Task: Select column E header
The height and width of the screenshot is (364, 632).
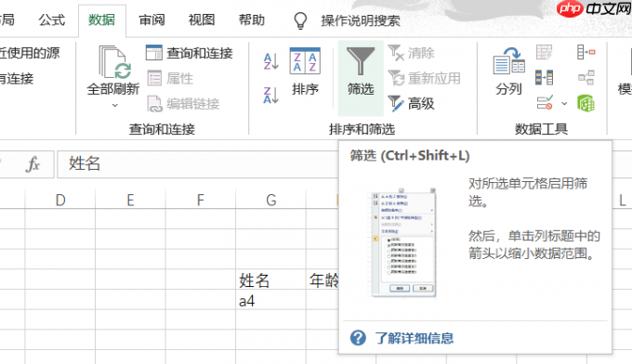Action: point(130,200)
